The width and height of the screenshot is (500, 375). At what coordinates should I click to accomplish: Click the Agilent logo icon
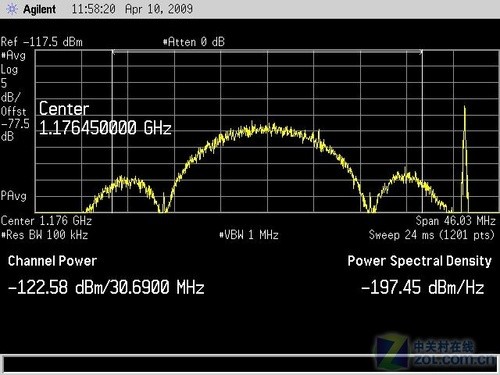(12, 9)
